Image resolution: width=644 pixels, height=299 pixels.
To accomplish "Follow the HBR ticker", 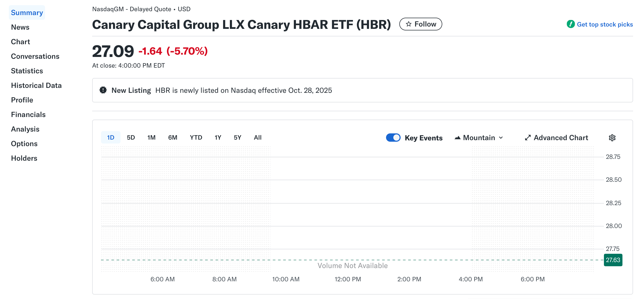I will [421, 24].
